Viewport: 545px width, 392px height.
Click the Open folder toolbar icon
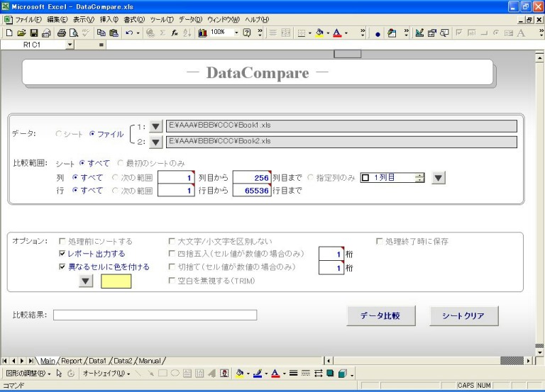[x=22, y=33]
